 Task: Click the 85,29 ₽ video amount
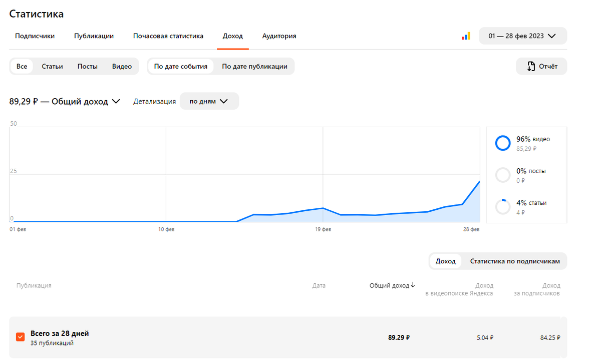(x=526, y=149)
